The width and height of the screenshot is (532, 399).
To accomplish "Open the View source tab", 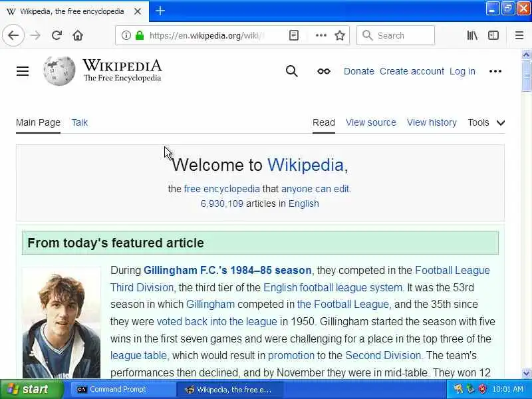I will pyautogui.click(x=371, y=122).
